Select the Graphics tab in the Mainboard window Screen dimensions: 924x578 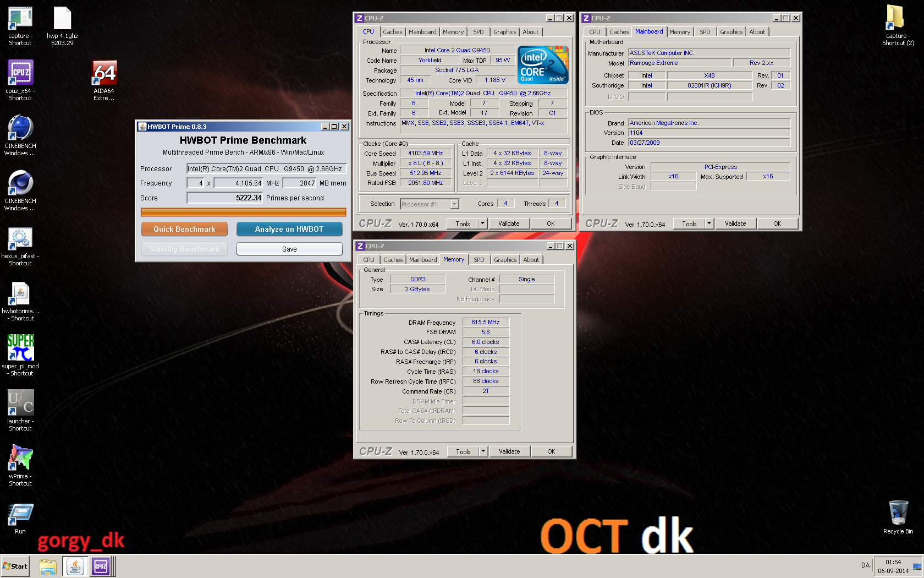point(731,32)
